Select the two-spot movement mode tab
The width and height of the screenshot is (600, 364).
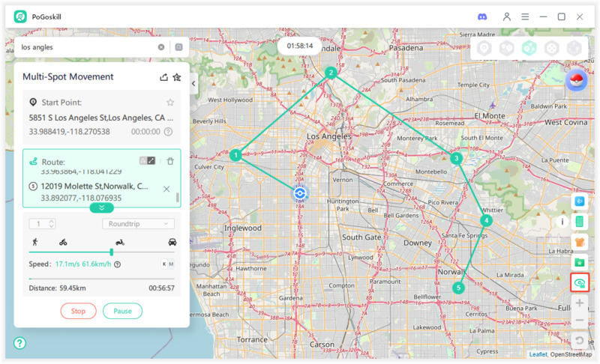point(506,48)
